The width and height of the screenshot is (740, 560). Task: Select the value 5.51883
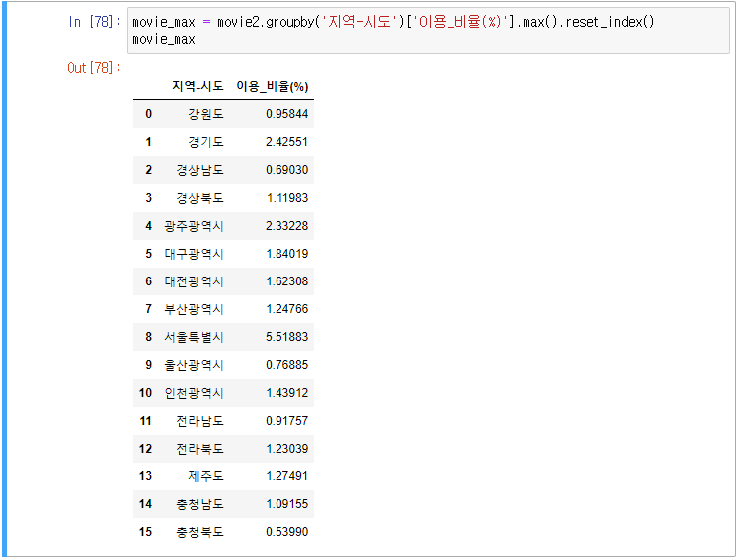[286, 337]
